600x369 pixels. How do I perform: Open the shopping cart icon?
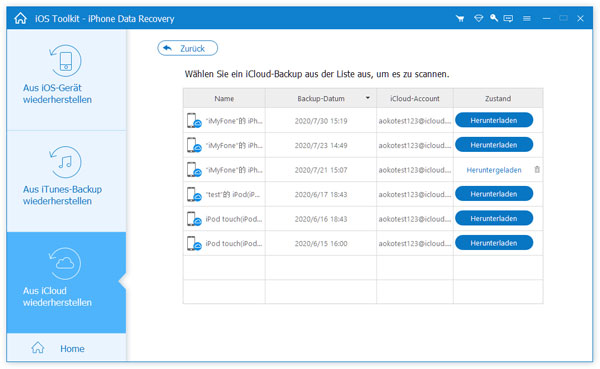coord(460,18)
